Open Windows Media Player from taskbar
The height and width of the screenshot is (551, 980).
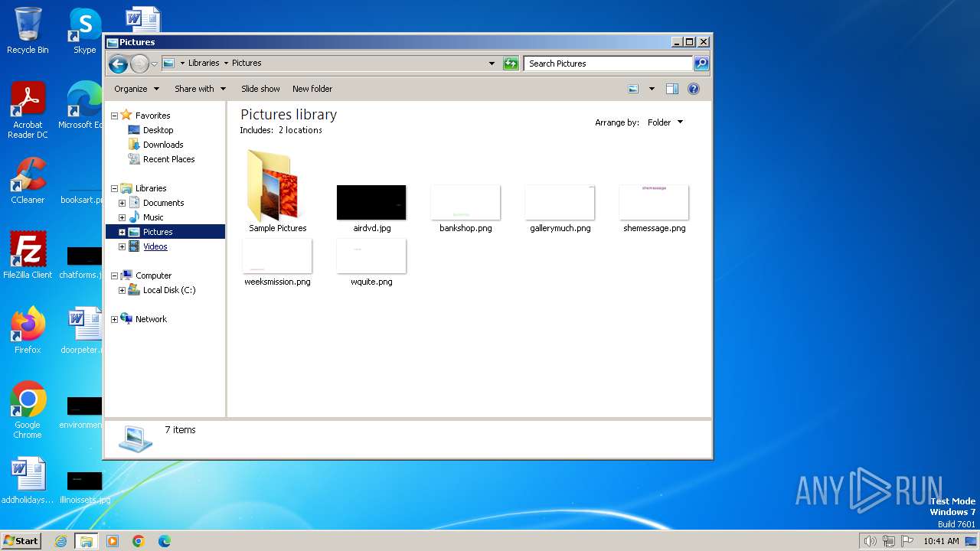pos(113,541)
